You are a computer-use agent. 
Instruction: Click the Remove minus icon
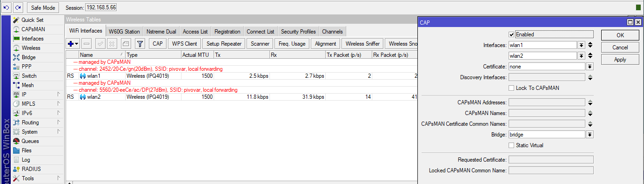coord(87,44)
